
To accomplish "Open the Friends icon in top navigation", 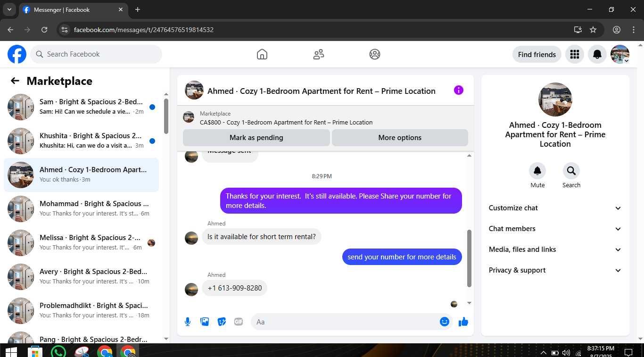I will [x=319, y=54].
